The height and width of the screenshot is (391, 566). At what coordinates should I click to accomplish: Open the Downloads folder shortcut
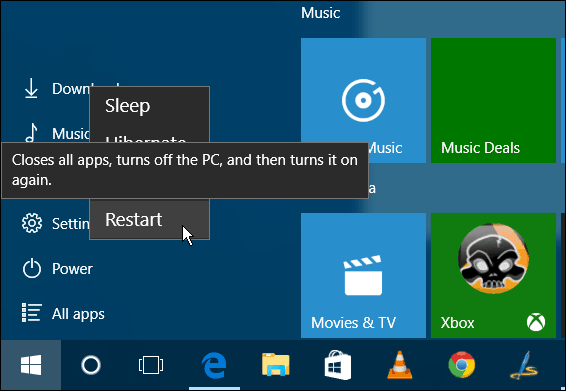pyautogui.click(x=54, y=88)
